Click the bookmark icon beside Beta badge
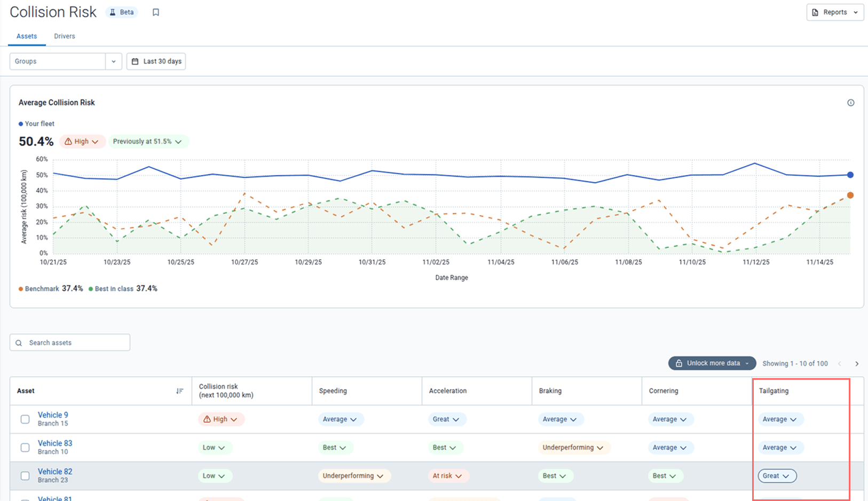The height and width of the screenshot is (501, 868). tap(156, 12)
